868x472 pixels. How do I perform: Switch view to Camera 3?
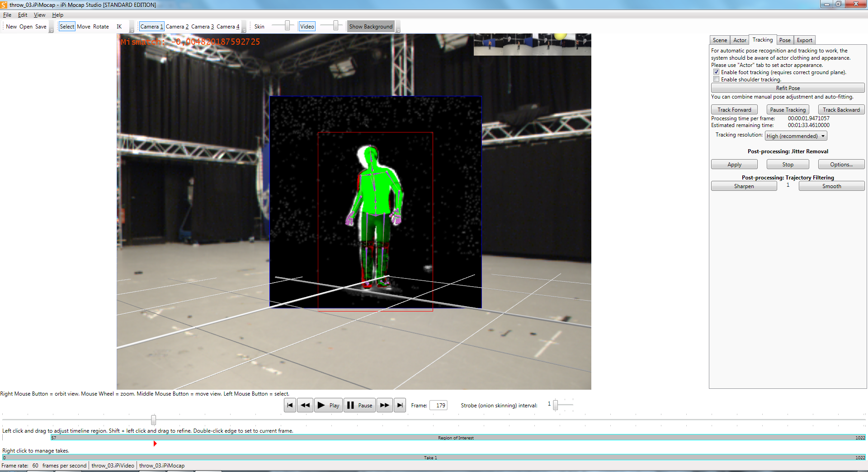tap(203, 27)
